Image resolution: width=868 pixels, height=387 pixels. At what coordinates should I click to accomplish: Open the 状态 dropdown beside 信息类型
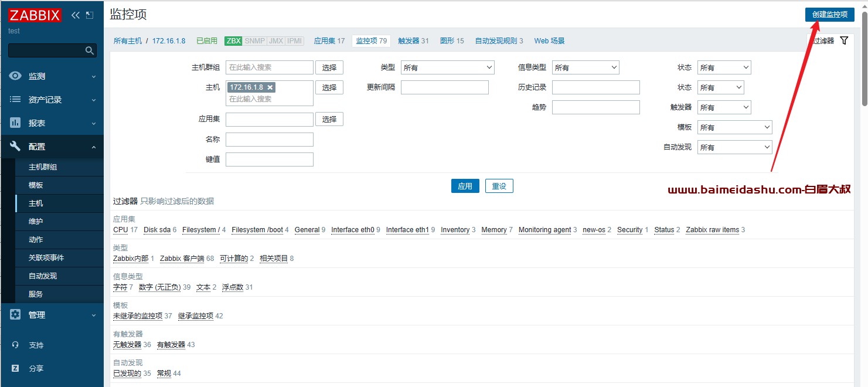(x=724, y=67)
